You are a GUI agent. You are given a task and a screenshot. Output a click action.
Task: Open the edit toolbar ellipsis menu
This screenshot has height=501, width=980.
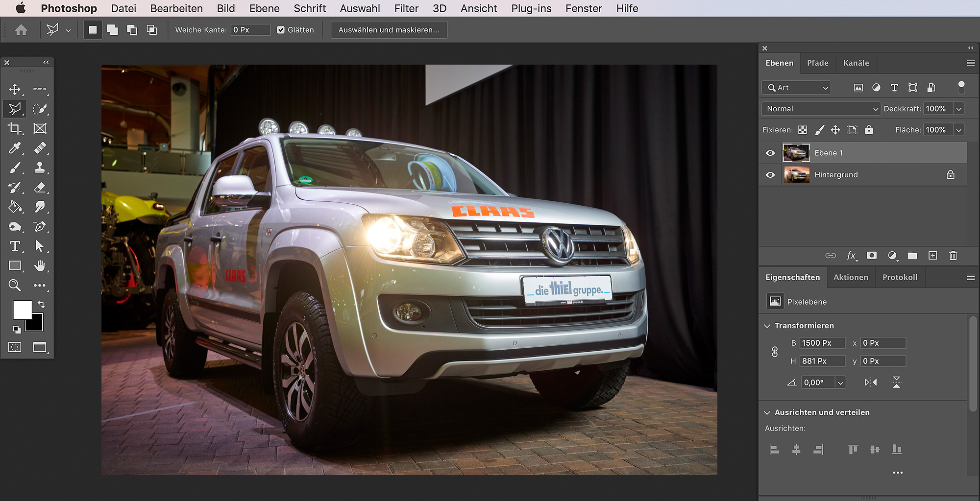(40, 285)
